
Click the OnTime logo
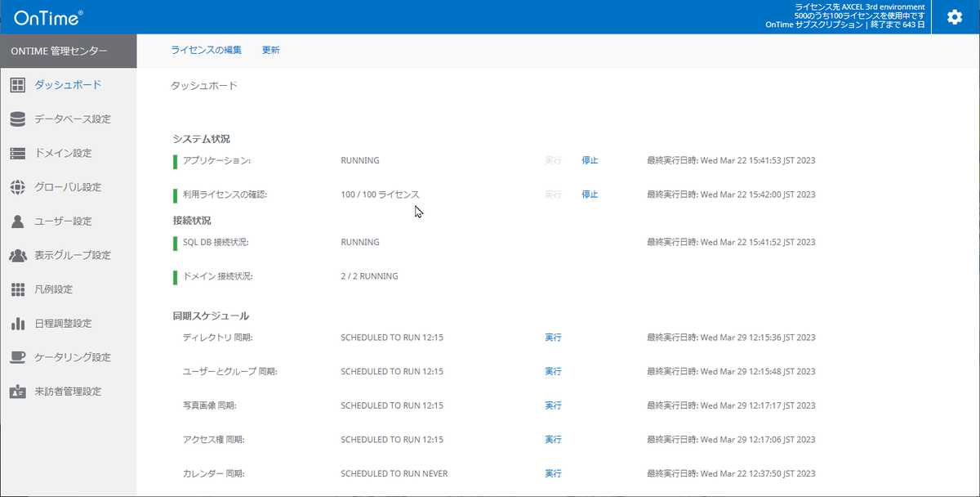[47, 17]
